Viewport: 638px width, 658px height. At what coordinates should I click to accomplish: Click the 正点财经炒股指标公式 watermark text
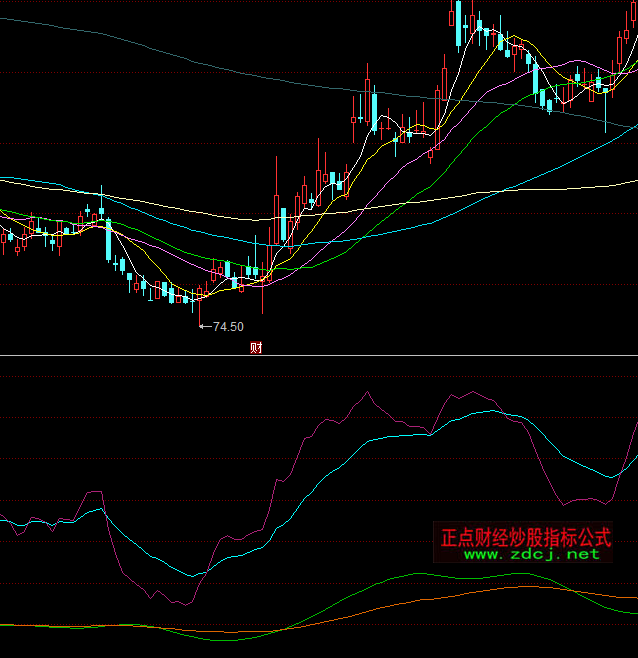[x=526, y=536]
